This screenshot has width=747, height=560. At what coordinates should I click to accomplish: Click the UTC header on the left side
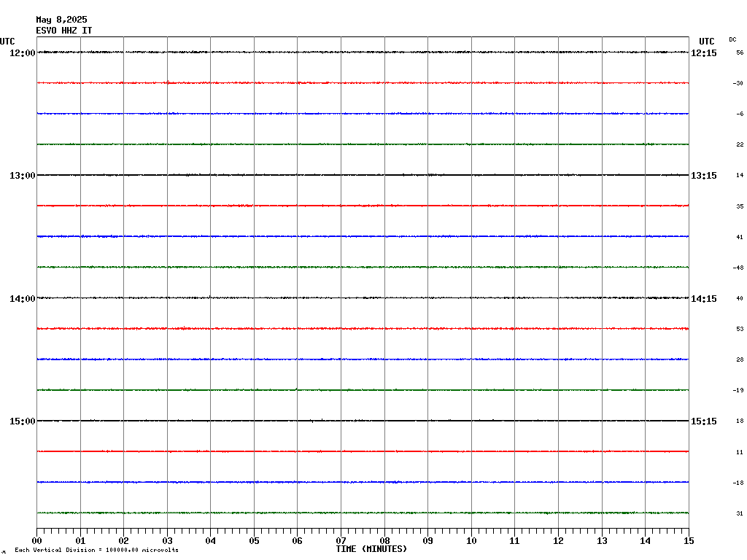pos(7,42)
